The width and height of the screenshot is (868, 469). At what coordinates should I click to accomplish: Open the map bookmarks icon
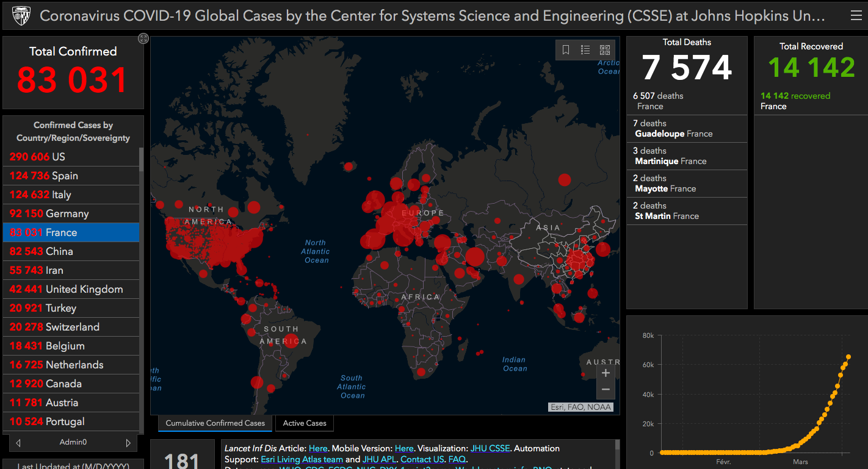point(566,50)
